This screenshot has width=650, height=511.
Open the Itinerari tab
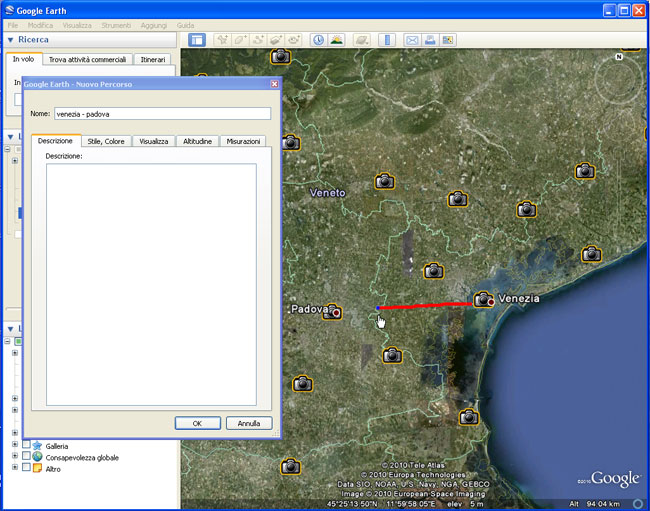point(153,60)
